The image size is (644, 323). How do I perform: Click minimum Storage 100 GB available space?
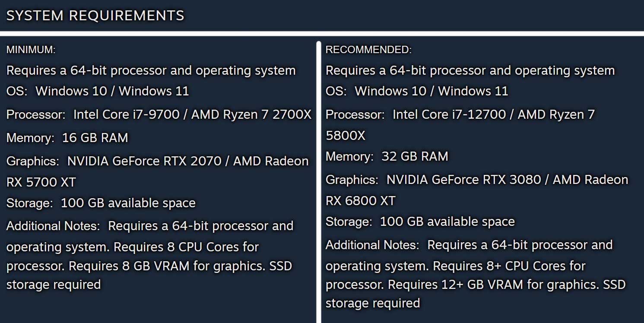point(101,203)
